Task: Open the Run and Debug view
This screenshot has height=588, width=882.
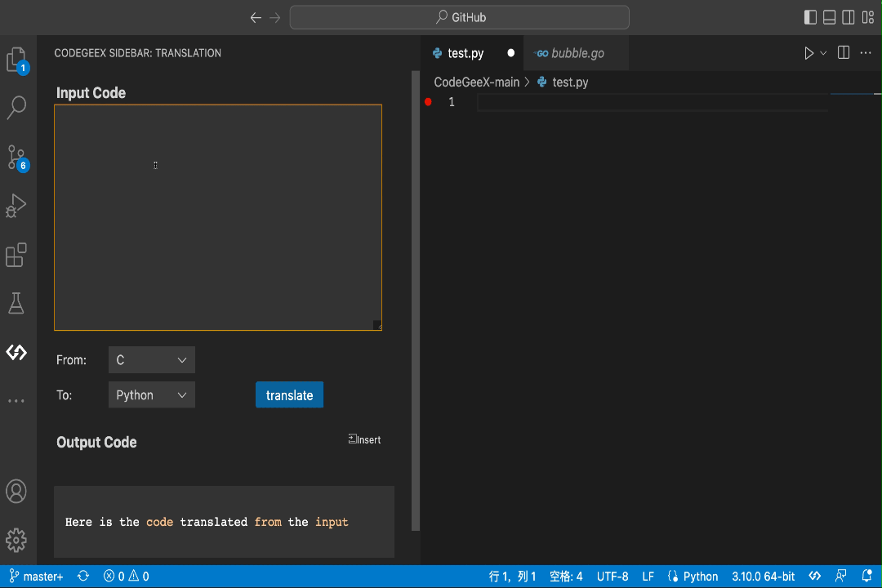Action: (16, 206)
